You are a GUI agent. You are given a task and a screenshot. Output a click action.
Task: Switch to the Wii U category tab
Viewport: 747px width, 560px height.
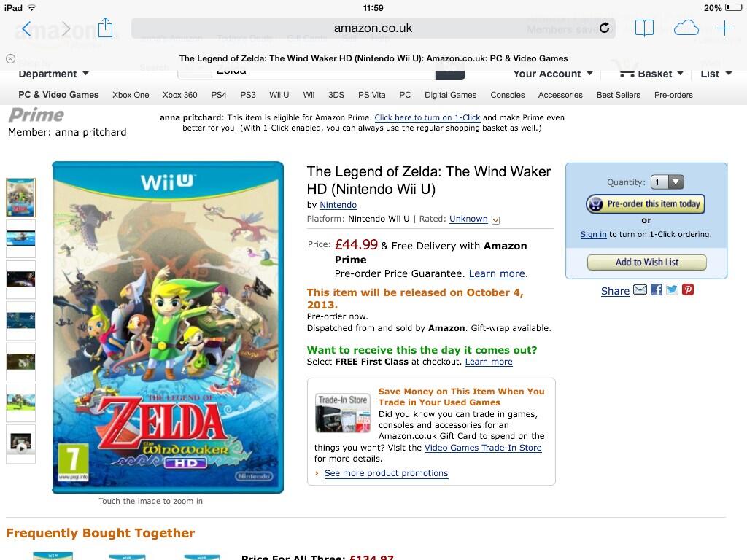279,95
